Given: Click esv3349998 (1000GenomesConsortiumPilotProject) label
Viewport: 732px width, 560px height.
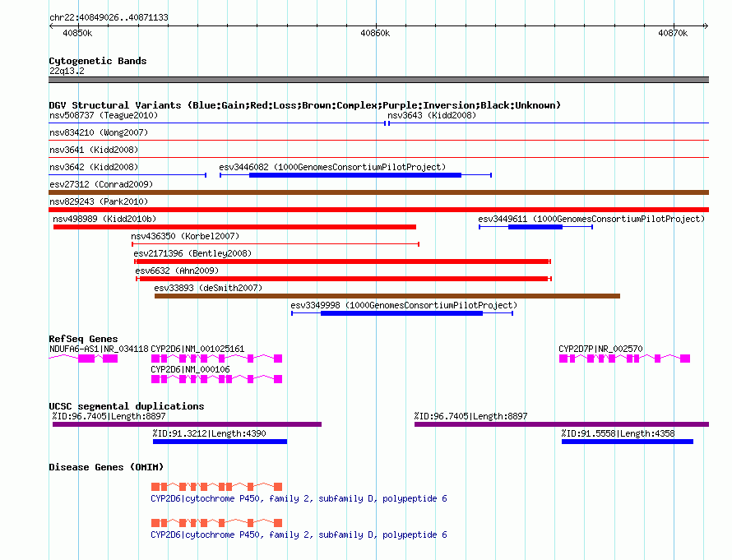Looking at the screenshot, I should [x=404, y=305].
